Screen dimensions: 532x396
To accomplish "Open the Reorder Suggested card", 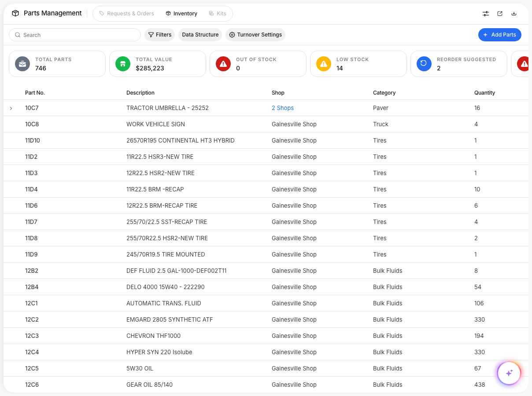I will [459, 64].
